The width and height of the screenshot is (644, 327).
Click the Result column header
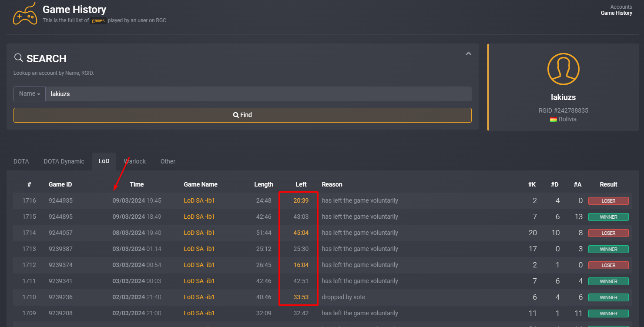point(608,184)
